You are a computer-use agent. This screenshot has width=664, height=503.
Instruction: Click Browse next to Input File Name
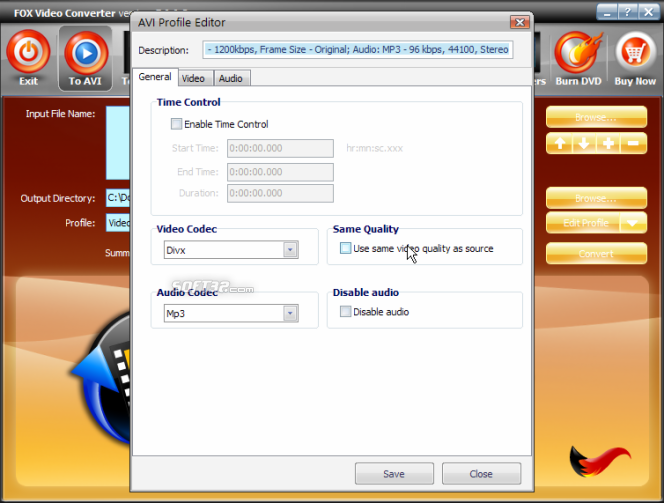click(596, 117)
